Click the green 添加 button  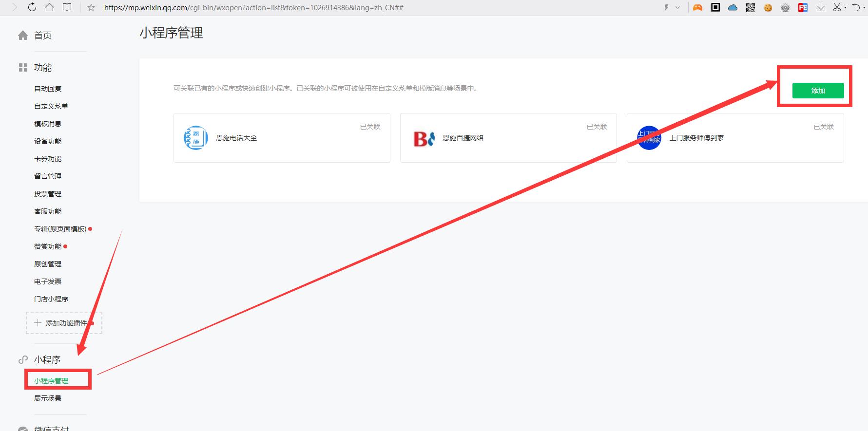(x=817, y=91)
